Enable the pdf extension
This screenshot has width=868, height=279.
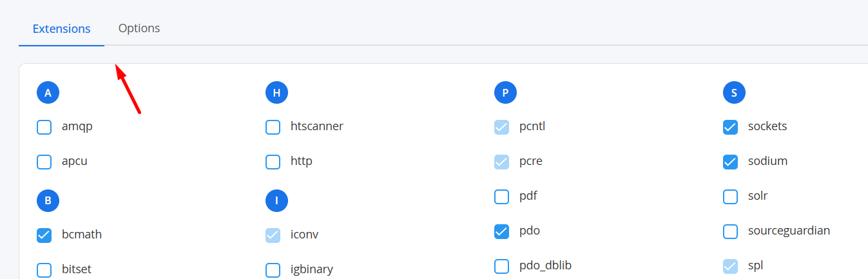(501, 197)
